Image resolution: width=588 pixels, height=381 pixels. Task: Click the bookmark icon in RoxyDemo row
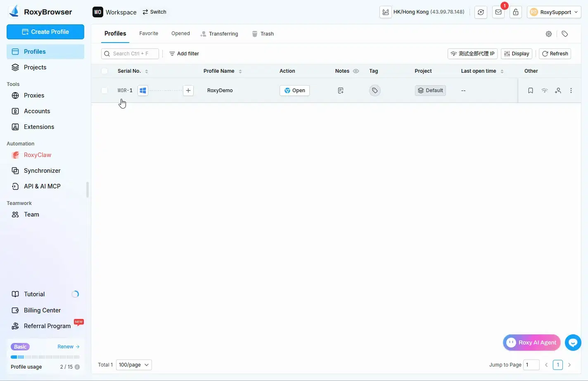[x=531, y=90]
